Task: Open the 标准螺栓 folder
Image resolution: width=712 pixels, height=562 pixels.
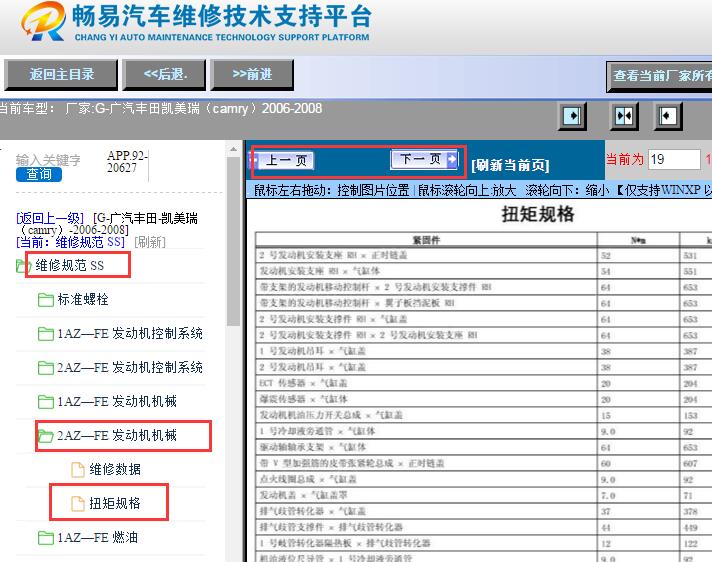Action: click(83, 299)
